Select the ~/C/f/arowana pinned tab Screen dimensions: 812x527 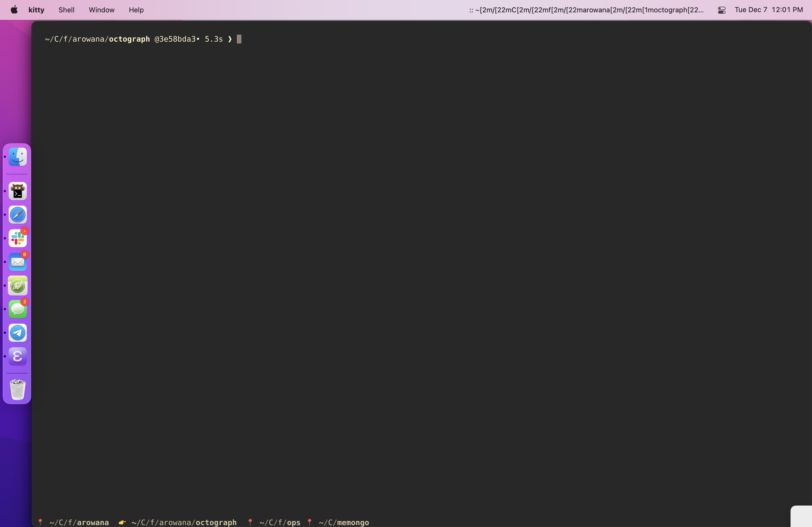78,522
